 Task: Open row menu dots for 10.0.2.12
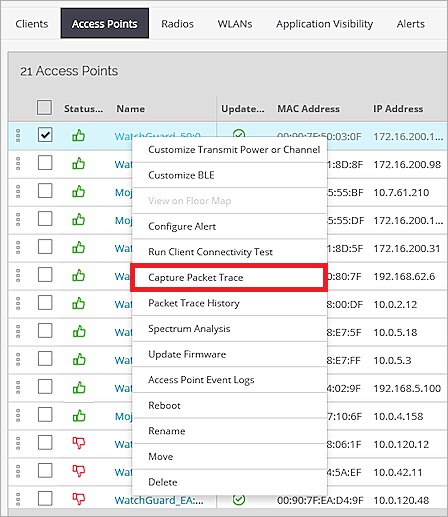[x=18, y=304]
